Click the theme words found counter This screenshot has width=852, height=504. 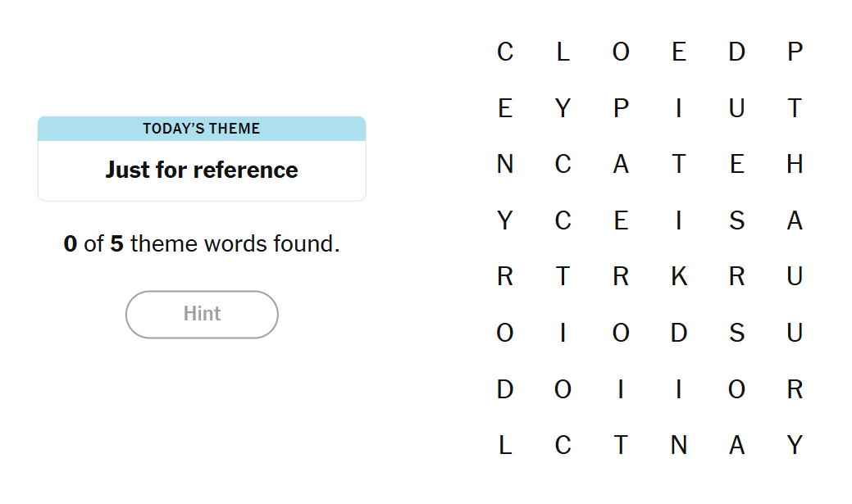point(202,243)
